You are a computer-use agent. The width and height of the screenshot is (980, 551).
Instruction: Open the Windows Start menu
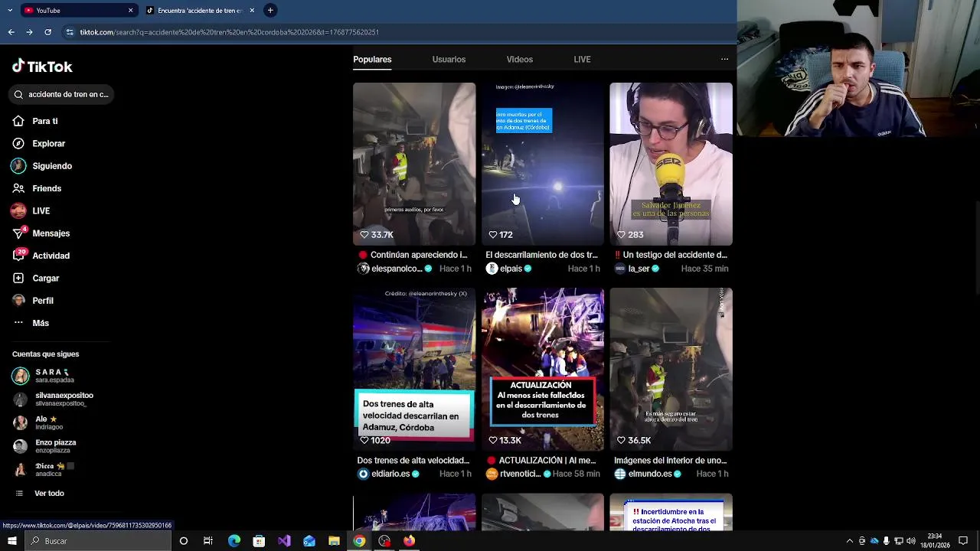11,541
